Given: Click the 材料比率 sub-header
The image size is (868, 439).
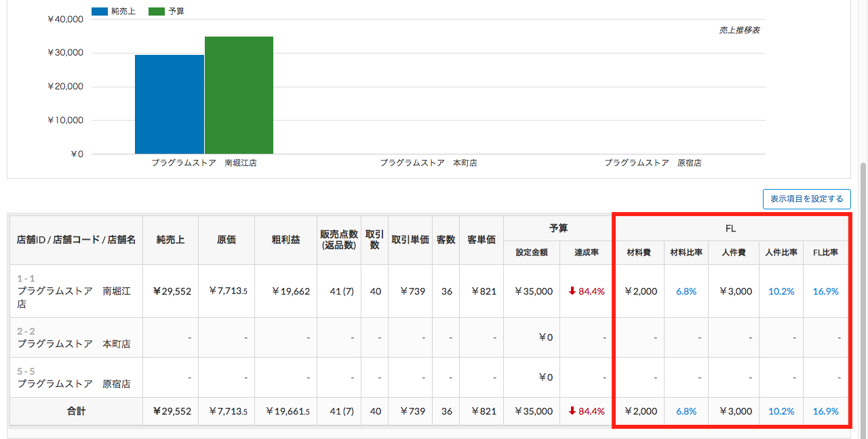Looking at the screenshot, I should (x=686, y=253).
